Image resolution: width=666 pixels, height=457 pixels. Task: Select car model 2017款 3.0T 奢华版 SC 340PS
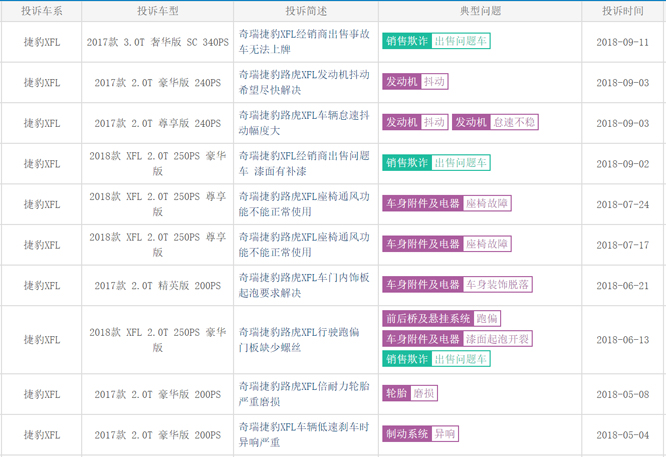pyautogui.click(x=158, y=42)
